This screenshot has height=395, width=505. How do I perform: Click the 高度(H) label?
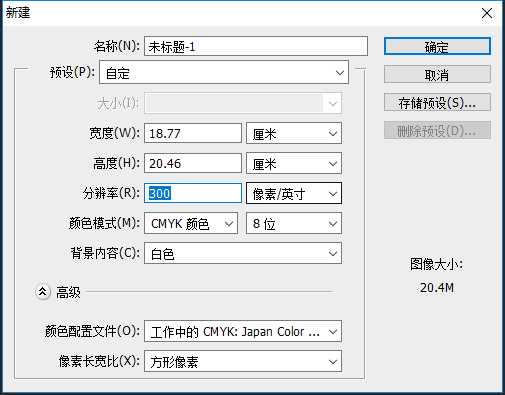click(116, 163)
